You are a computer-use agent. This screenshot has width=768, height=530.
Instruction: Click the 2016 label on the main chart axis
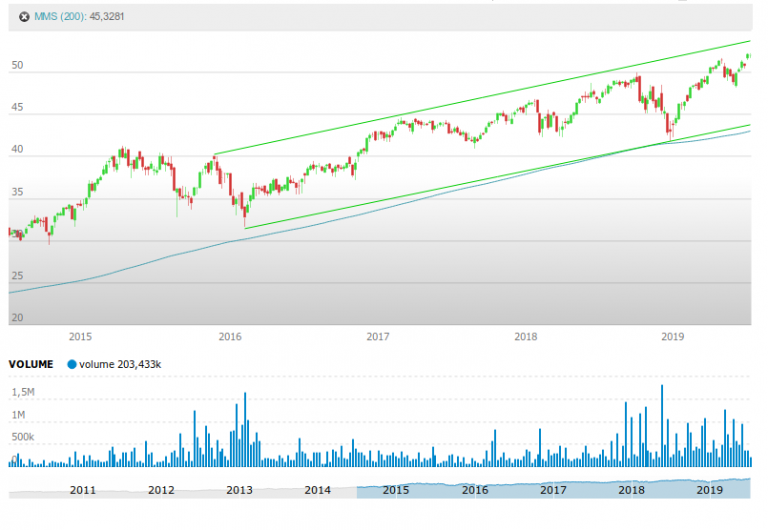coord(230,338)
